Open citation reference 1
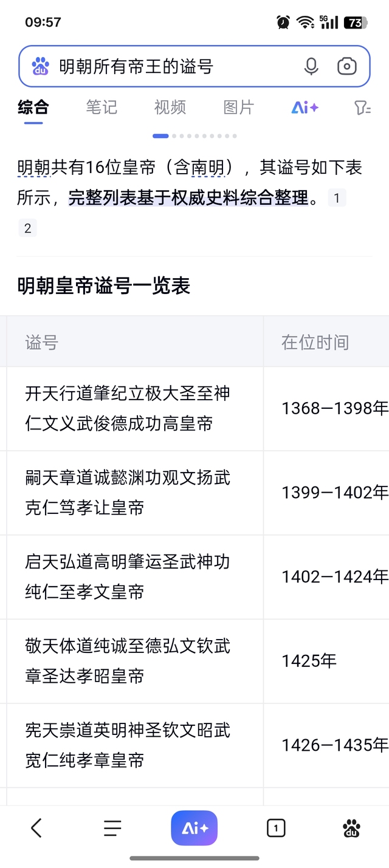This screenshot has width=389, height=868. [x=337, y=197]
